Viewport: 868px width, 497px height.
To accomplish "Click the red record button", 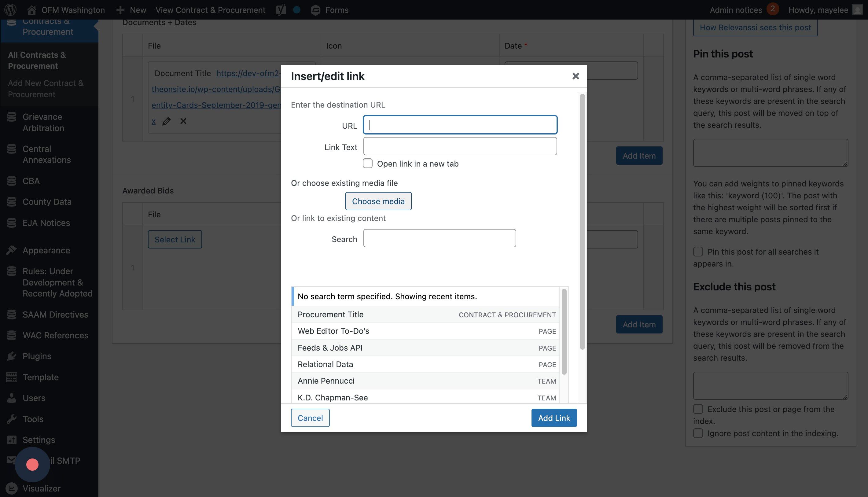I will tap(32, 464).
